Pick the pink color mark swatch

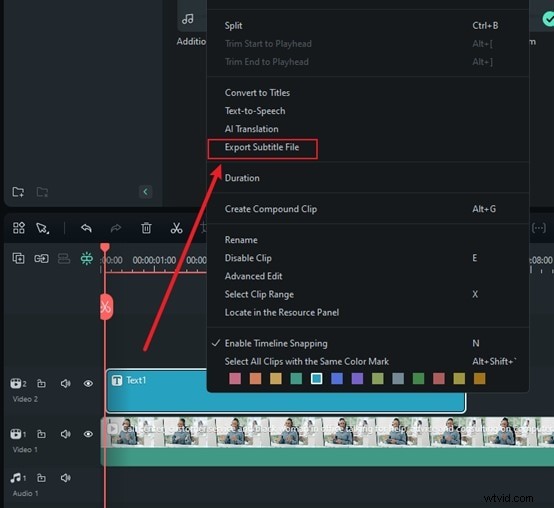(235, 379)
